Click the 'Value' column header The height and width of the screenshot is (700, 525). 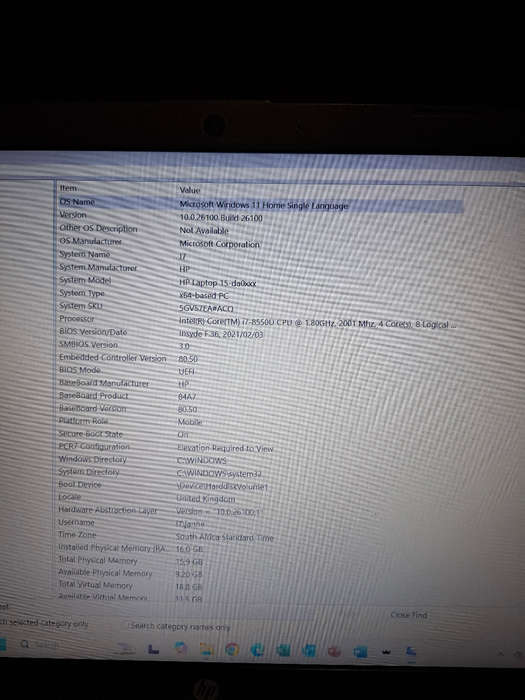189,190
